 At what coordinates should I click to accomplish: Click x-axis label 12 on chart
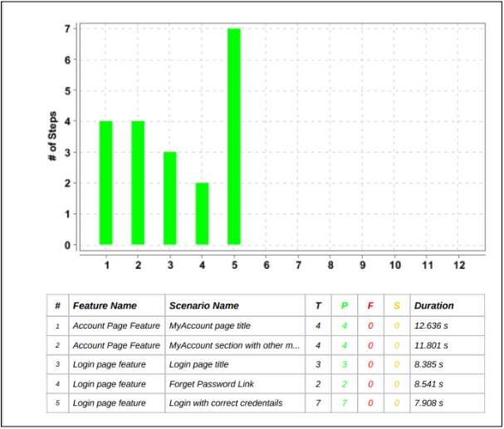click(x=459, y=266)
